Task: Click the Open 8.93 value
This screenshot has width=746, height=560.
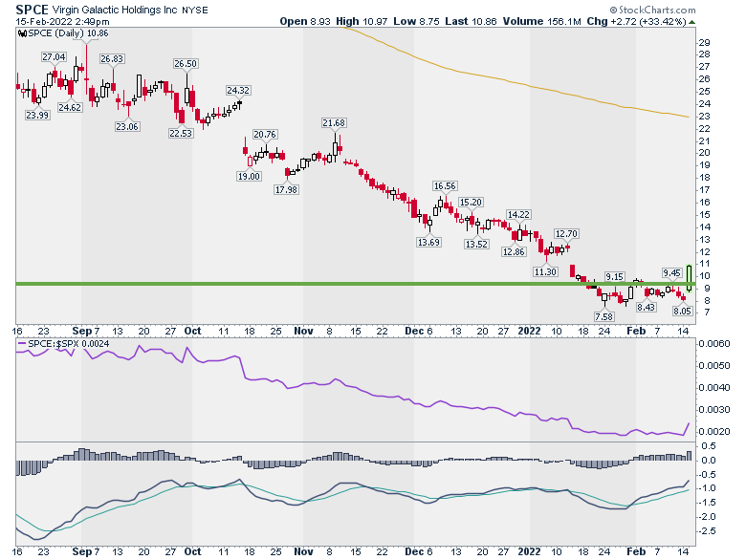Action: pos(305,21)
